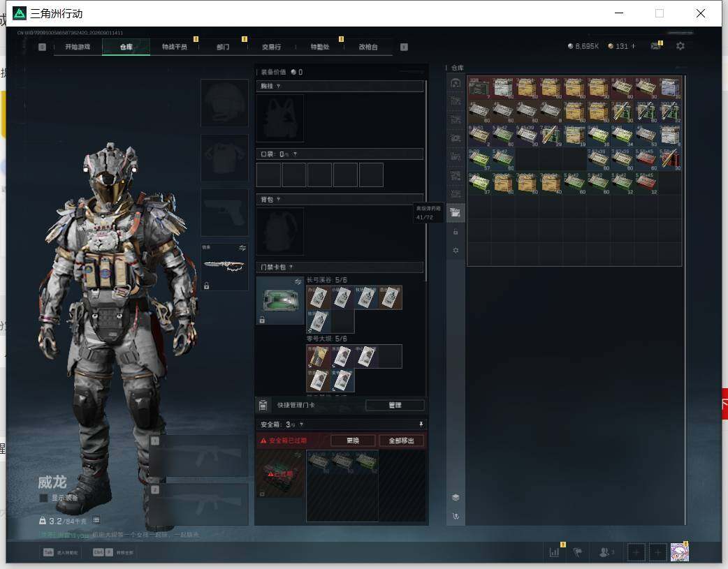Open the settings gear in the top bar
Viewport: 728px width, 569px height.
[680, 46]
